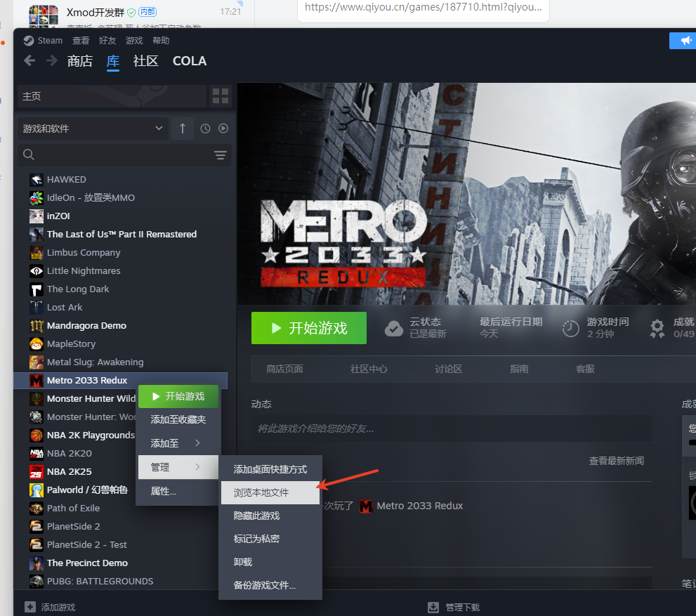This screenshot has height=616, width=696.
Task: Click the library search magnifier icon
Action: pyautogui.click(x=29, y=155)
